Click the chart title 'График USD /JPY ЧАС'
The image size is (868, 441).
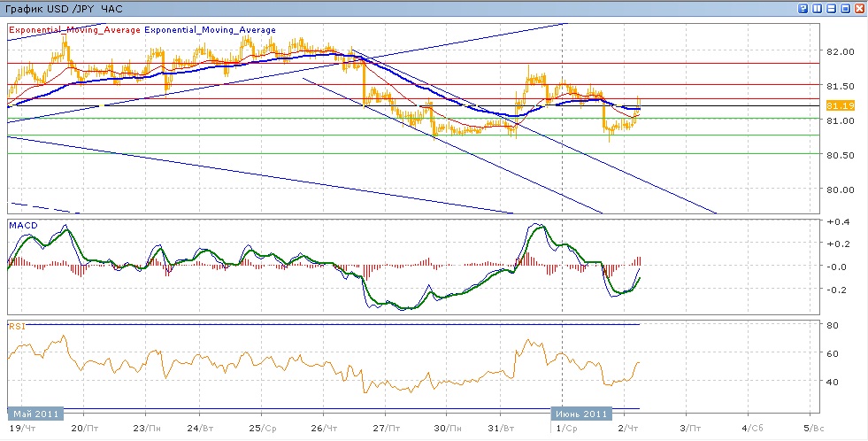[64, 10]
